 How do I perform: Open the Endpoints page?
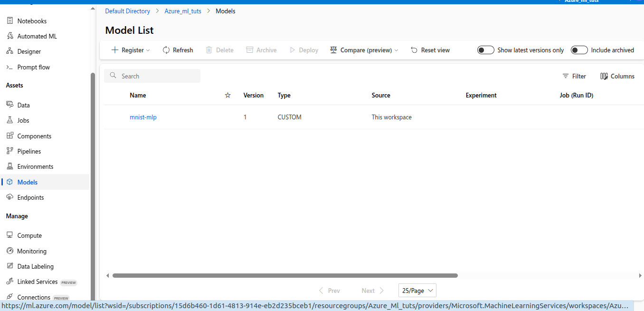pyautogui.click(x=30, y=197)
